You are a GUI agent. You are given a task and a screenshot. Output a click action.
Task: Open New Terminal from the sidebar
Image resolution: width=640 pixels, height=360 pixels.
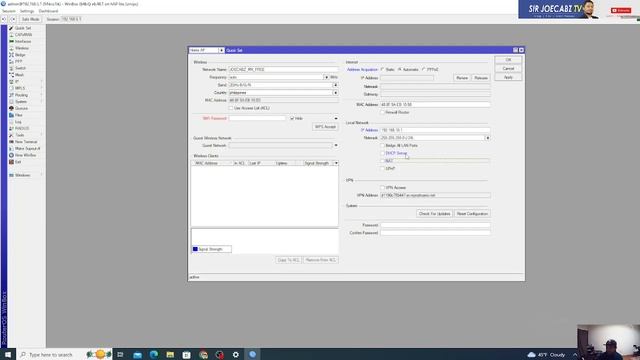pyautogui.click(x=26, y=142)
